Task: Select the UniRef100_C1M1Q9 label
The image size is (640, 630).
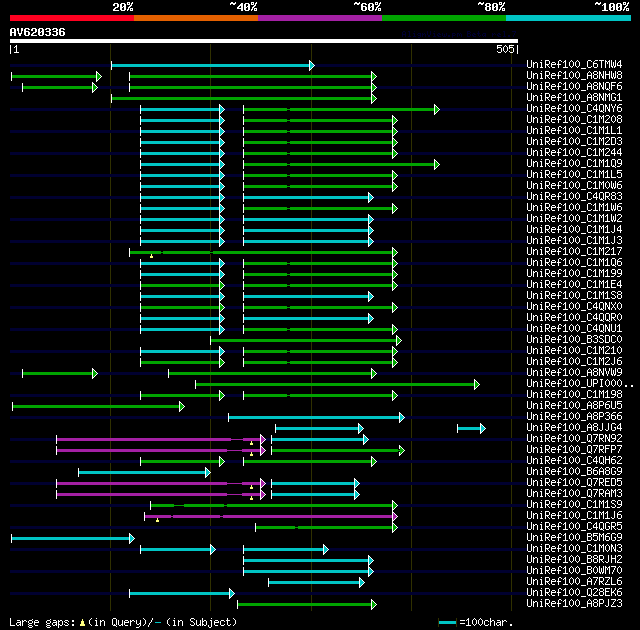Action: [574, 164]
